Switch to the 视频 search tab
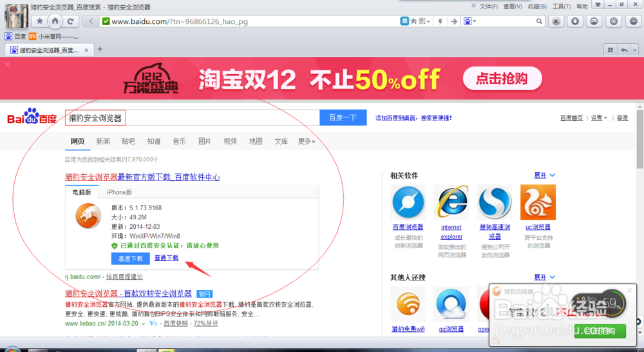Screen dimensions: 644x352 point(230,141)
